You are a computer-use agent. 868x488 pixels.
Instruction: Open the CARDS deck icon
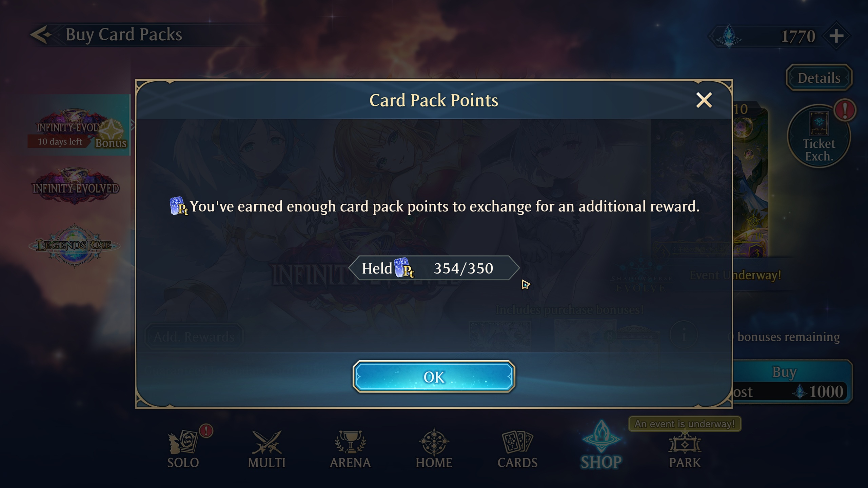pyautogui.click(x=517, y=449)
